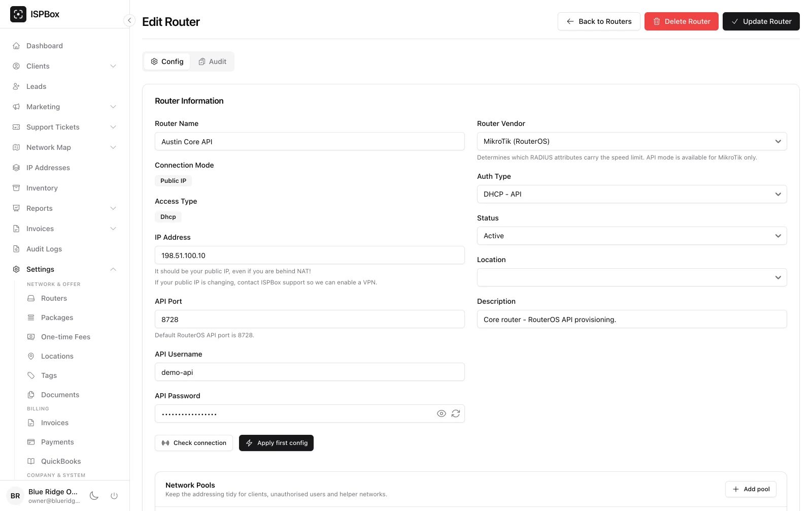The image size is (812, 511).
Task: Click the Check connection button
Action: (194, 443)
